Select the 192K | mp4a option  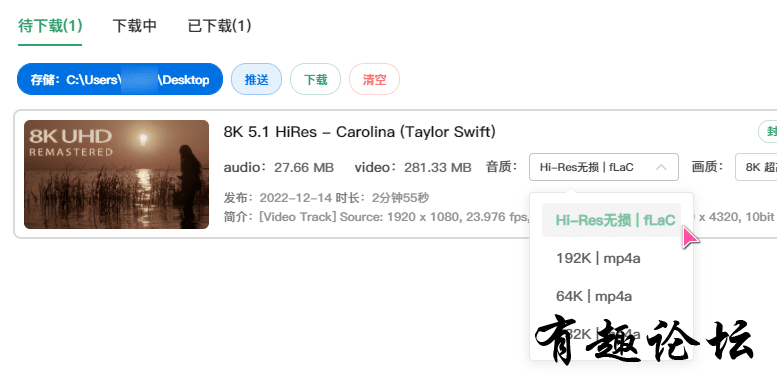[598, 258]
